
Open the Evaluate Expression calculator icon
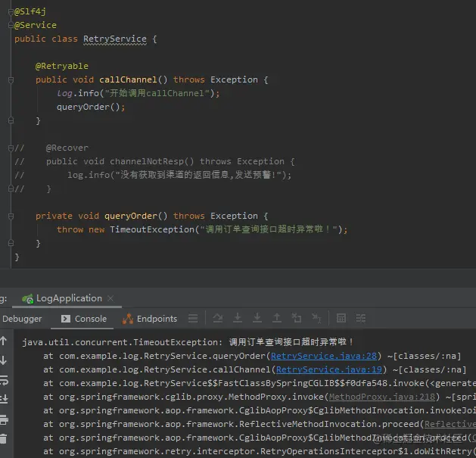tap(341, 318)
